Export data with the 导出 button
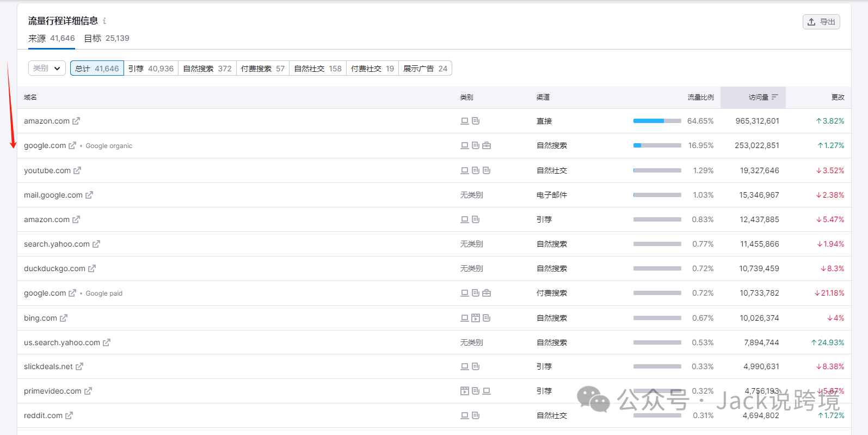868x435 pixels. point(821,22)
